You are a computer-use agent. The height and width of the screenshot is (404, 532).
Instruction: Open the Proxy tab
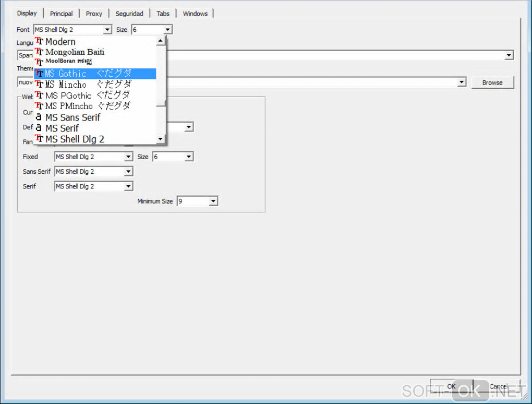(x=94, y=14)
